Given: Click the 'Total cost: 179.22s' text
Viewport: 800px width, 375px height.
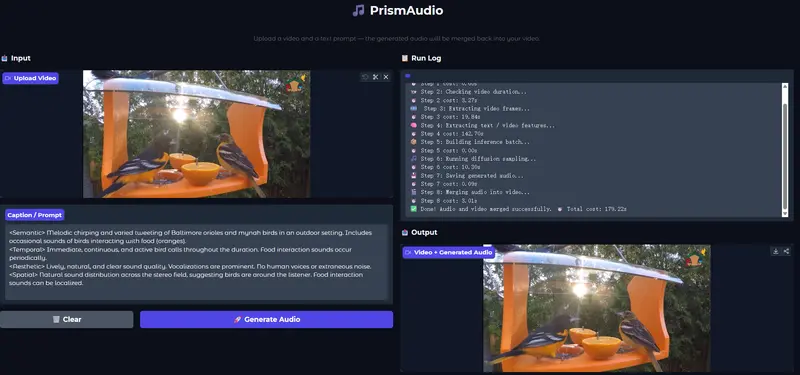Looking at the screenshot, I should click(x=597, y=209).
